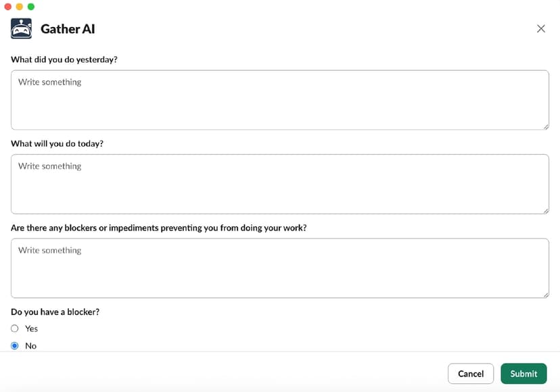This screenshot has width=560, height=392.
Task: Click the resize handle of the yesterday text area
Action: coord(546,127)
